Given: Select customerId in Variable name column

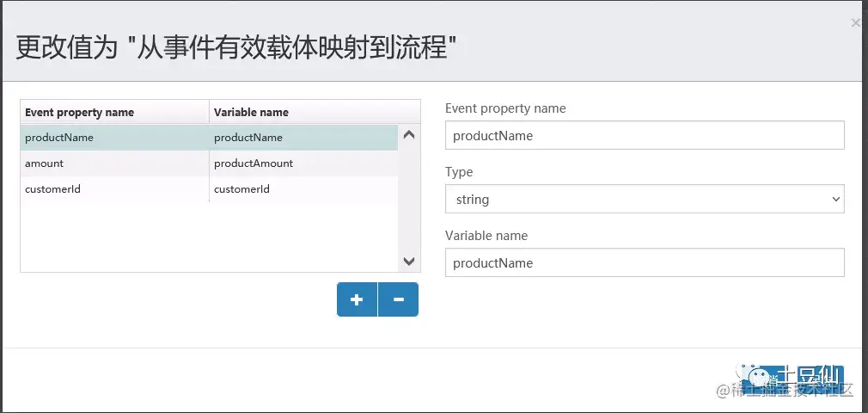Looking at the screenshot, I should pos(303,189).
